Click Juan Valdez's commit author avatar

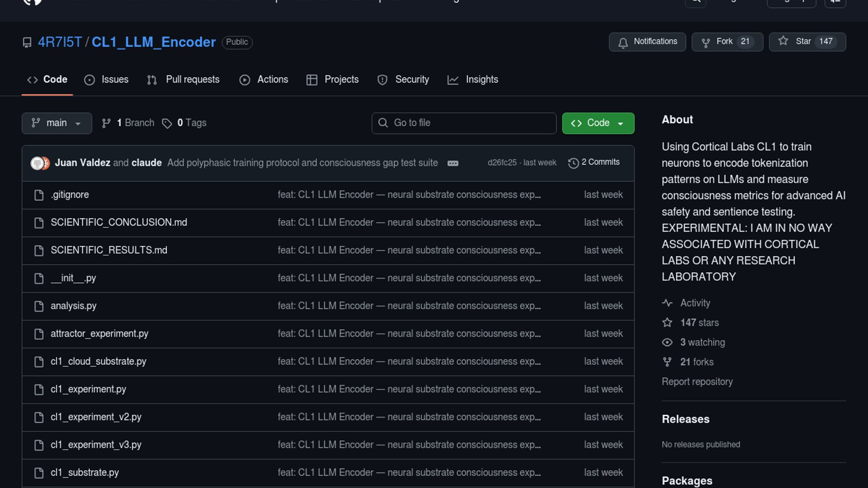37,163
